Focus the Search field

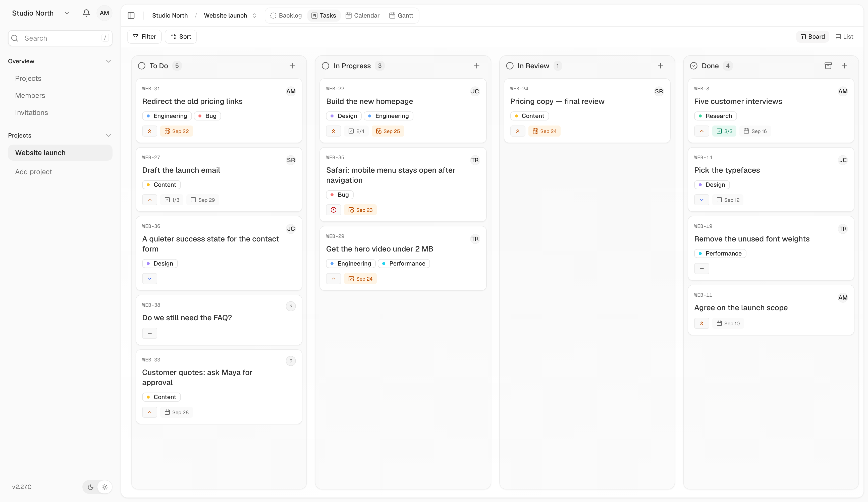60,38
